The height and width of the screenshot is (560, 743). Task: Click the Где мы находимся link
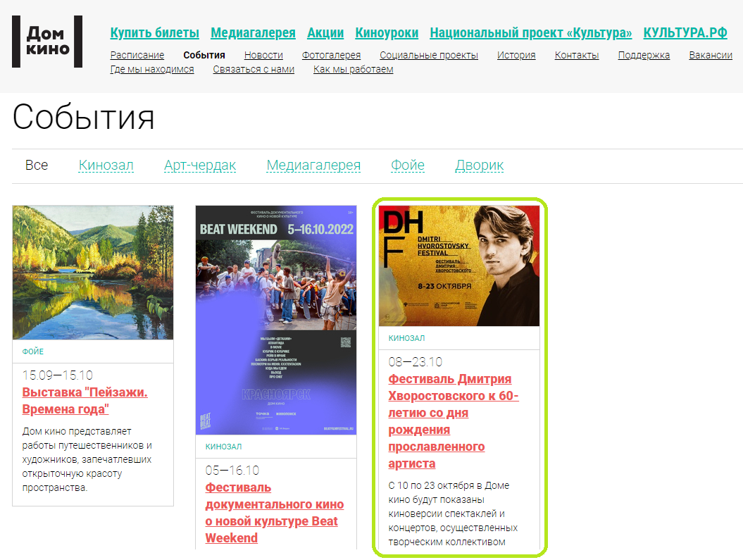152,69
